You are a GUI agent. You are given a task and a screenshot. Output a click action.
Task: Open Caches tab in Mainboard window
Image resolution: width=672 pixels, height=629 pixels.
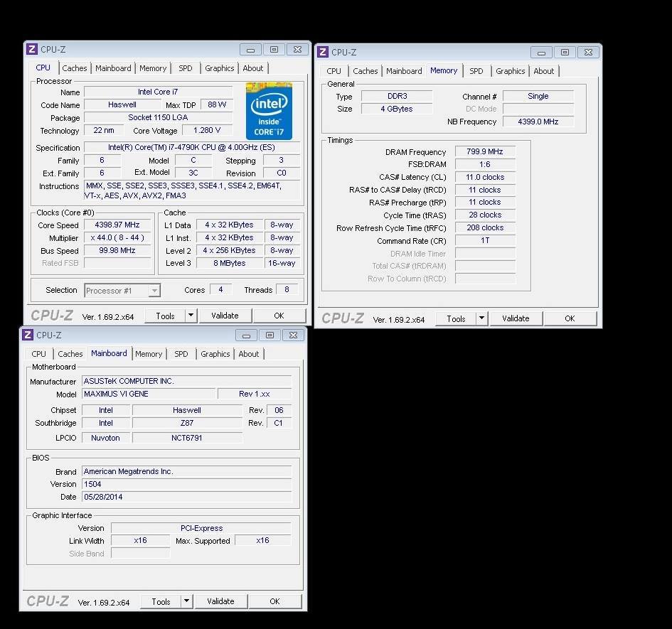coord(70,354)
